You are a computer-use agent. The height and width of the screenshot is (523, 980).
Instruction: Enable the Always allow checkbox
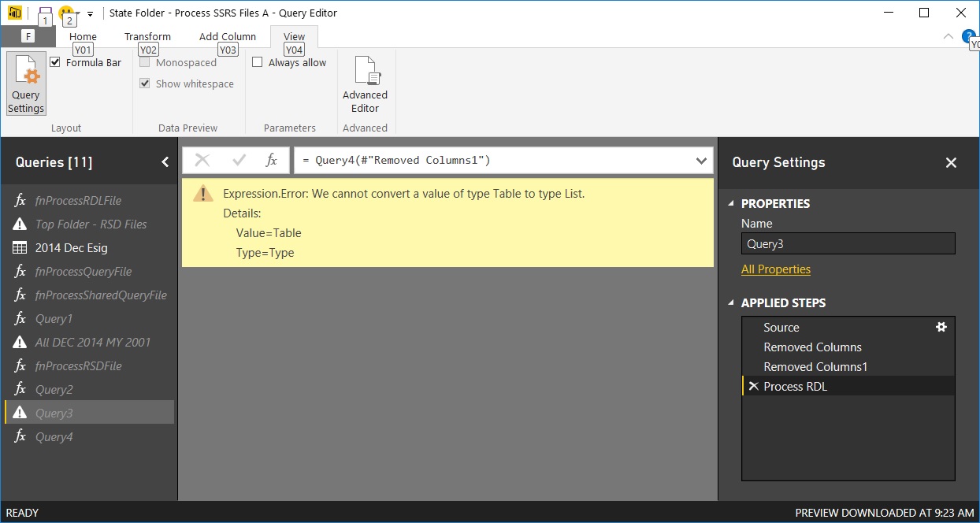pos(257,62)
